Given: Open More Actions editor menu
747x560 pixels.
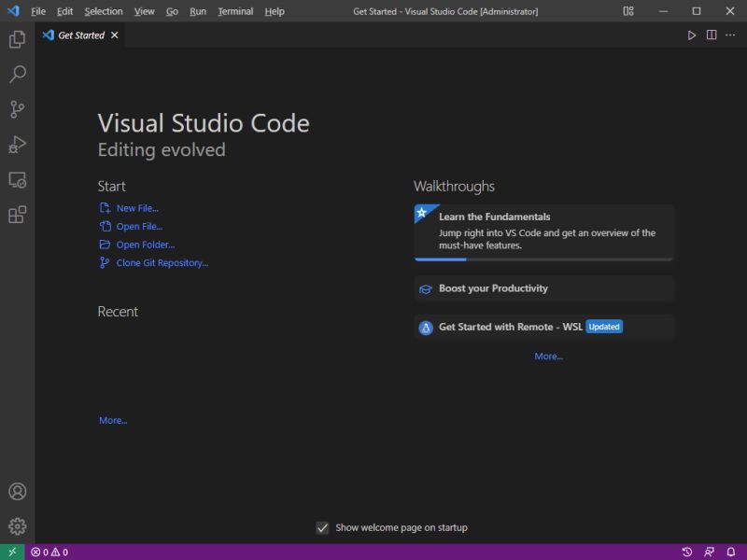Looking at the screenshot, I should tap(729, 35).
